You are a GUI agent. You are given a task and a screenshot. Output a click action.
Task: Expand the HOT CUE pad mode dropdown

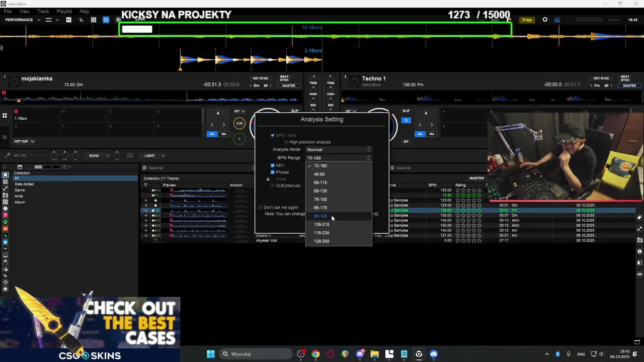(x=24, y=141)
